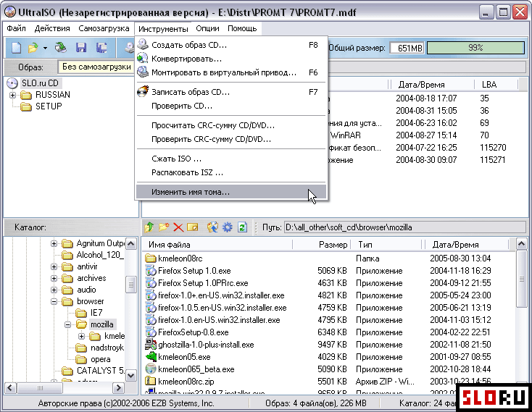The image size is (532, 412).
Task: Choose Создать образ CD… menu entry
Action: click(x=231, y=45)
